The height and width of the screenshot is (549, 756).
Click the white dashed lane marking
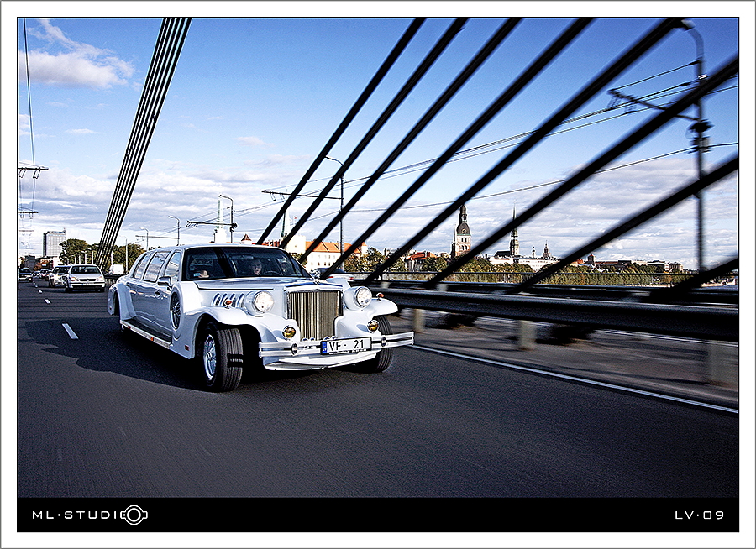point(70,331)
